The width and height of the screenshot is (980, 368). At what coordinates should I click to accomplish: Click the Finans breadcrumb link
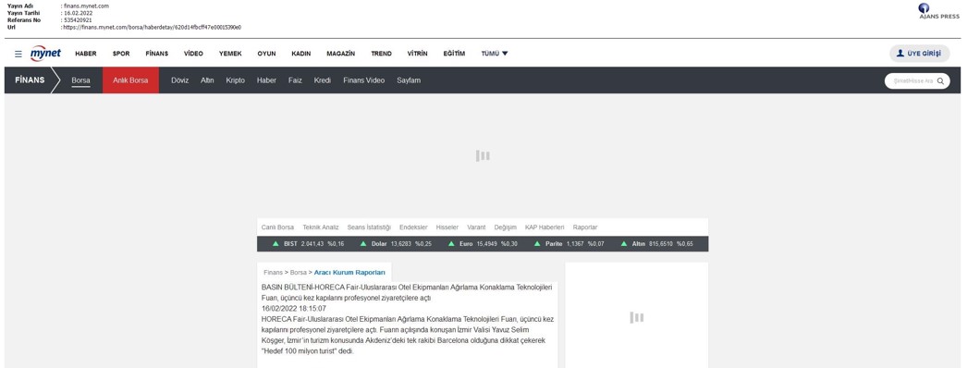pos(273,273)
